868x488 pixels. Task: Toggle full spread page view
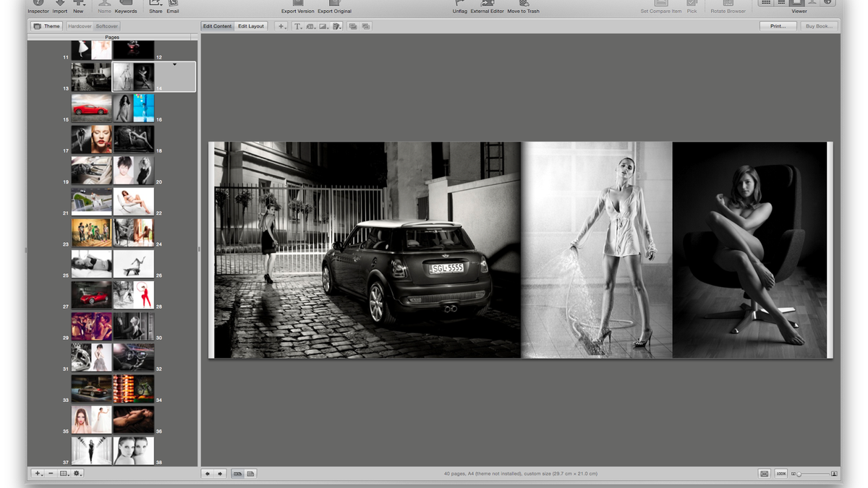click(x=237, y=474)
